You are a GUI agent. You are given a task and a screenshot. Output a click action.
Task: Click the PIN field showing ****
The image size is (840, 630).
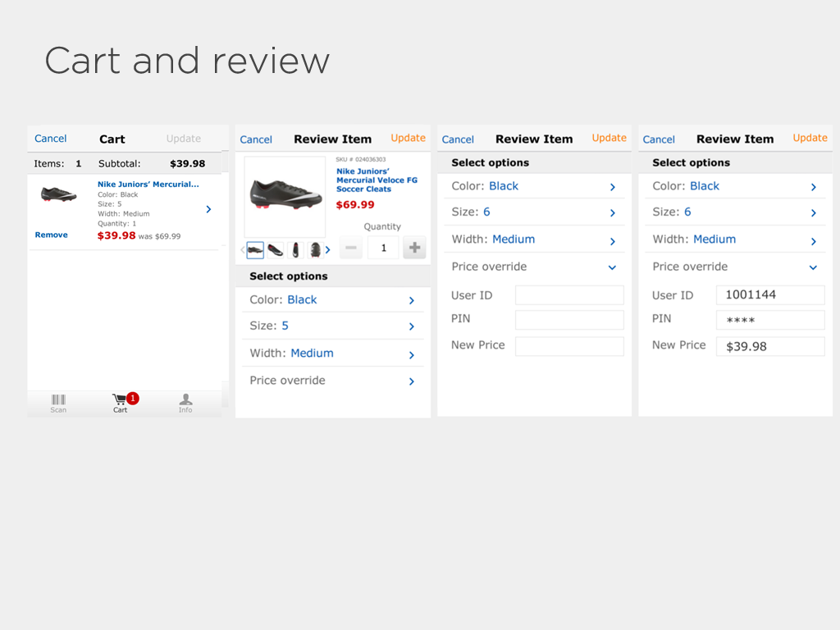coord(770,320)
